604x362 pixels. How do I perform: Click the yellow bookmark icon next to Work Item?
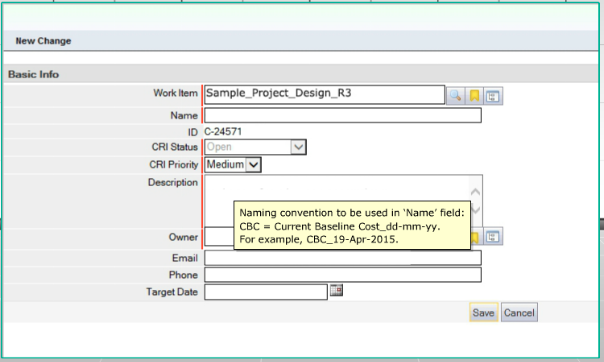click(x=474, y=96)
